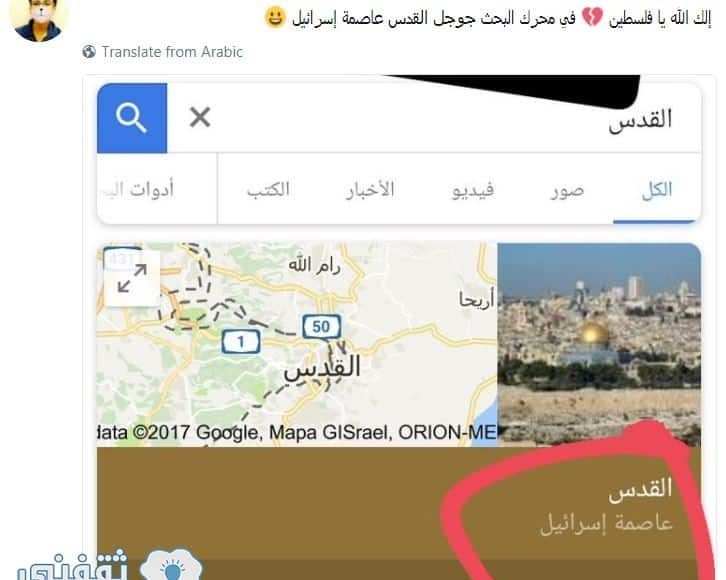Open the الكتب (Books) tab
This screenshot has height=580, width=726.
(269, 189)
